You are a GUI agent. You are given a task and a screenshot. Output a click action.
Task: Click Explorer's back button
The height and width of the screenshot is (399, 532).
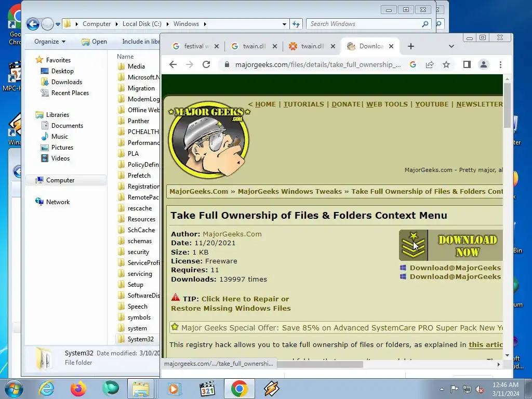(33, 24)
